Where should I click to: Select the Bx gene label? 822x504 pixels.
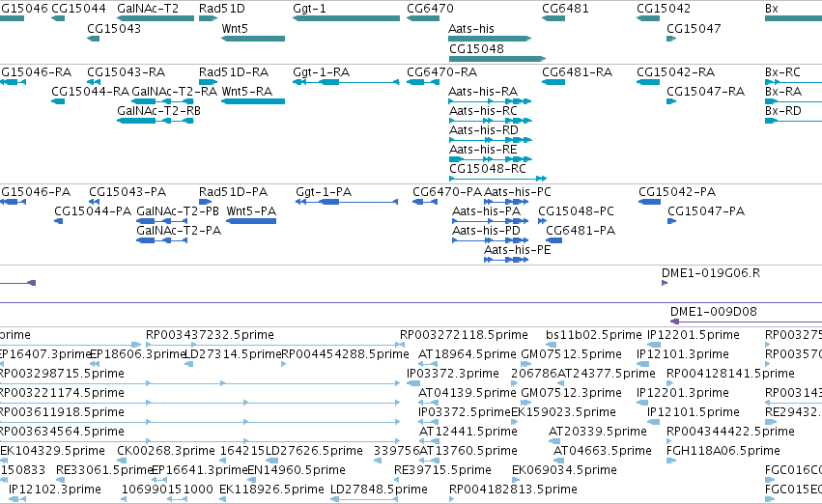(771, 9)
